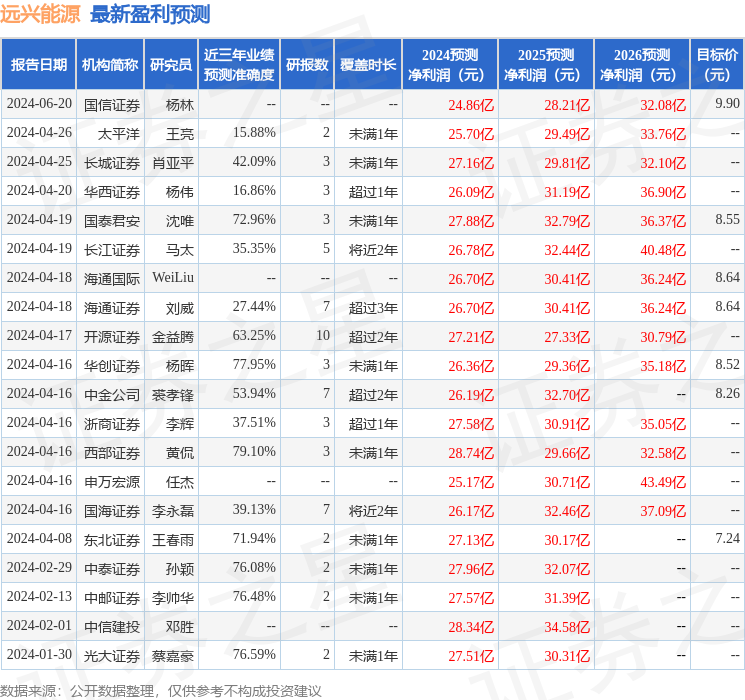The height and width of the screenshot is (700, 745).
Task: Click the 34.58亿 forecast value
Action: (x=567, y=627)
